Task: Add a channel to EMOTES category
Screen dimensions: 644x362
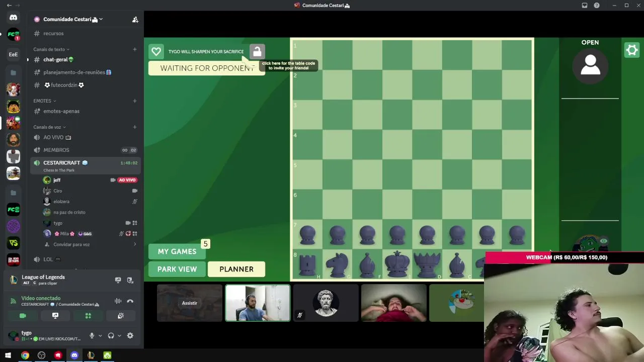Action: pos(135,101)
